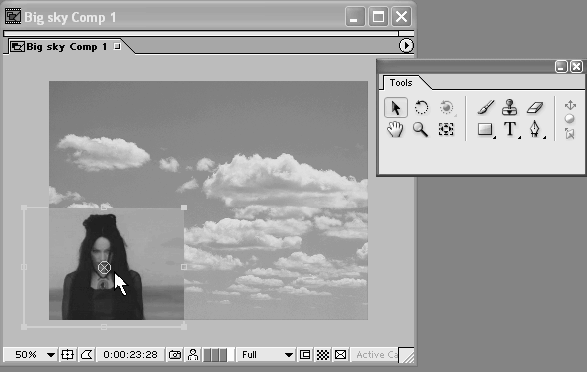Select the Rectangular Mask tool

pos(485,130)
